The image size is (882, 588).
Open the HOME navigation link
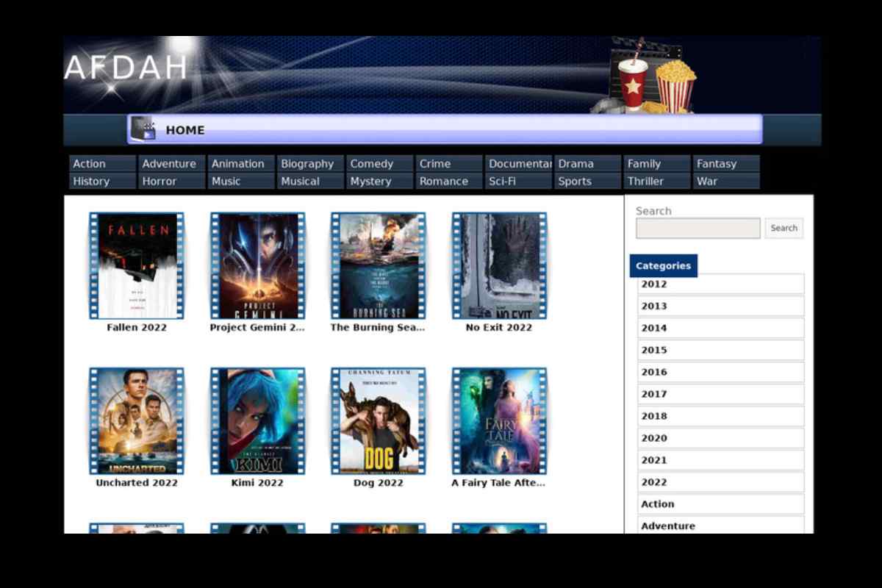click(185, 130)
